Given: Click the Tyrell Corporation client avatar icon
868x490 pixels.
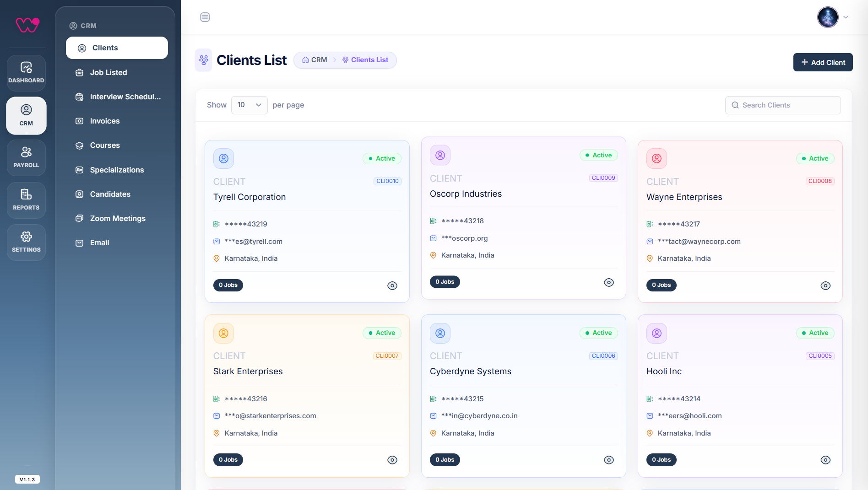Looking at the screenshot, I should click(223, 158).
